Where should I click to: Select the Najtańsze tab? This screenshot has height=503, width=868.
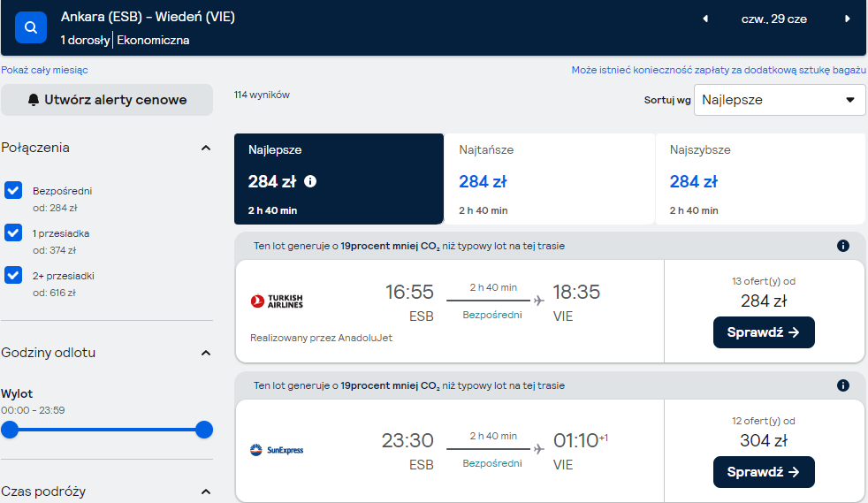coord(549,179)
